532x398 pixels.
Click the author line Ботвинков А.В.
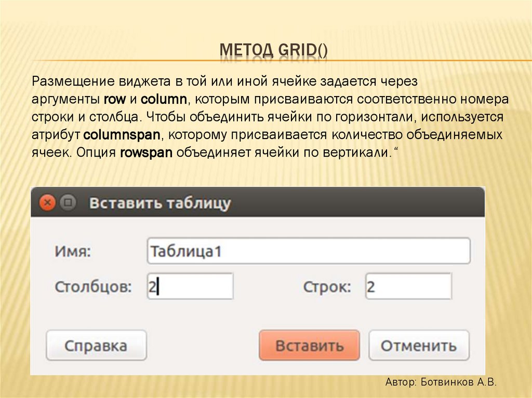tap(441, 382)
